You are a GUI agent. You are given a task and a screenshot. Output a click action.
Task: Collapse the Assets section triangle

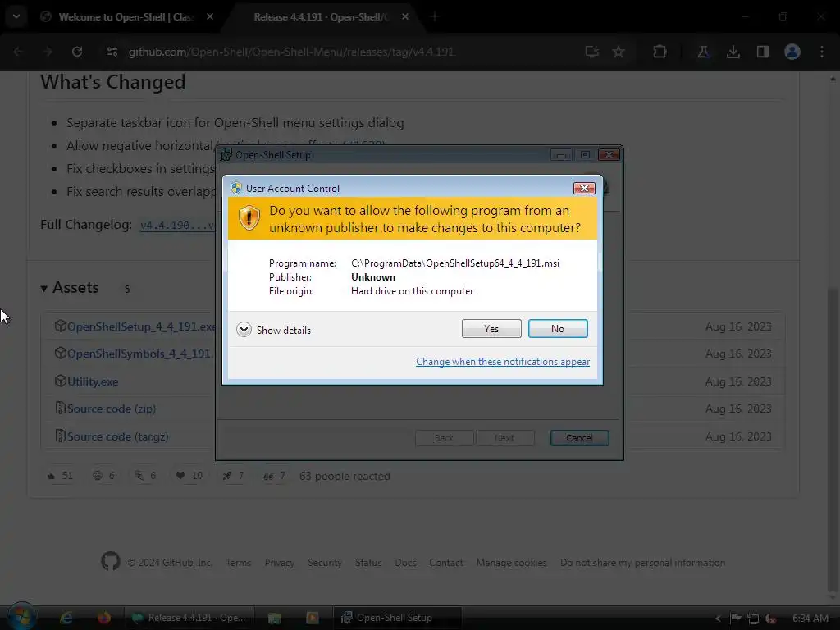[x=44, y=289]
